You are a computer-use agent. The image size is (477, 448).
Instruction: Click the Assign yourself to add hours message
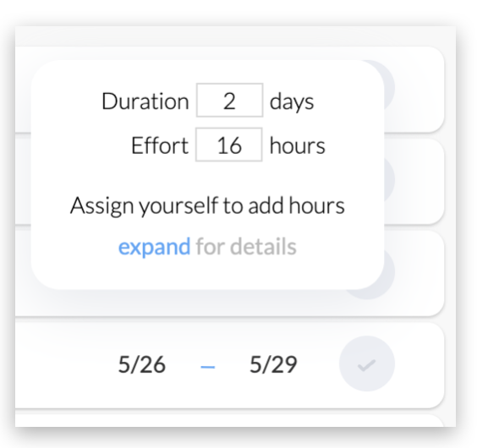click(x=207, y=206)
